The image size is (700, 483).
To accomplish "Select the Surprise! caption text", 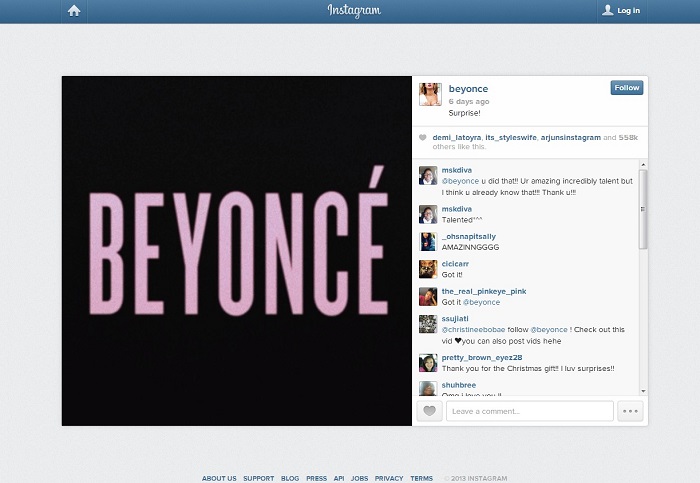I will (x=464, y=113).
